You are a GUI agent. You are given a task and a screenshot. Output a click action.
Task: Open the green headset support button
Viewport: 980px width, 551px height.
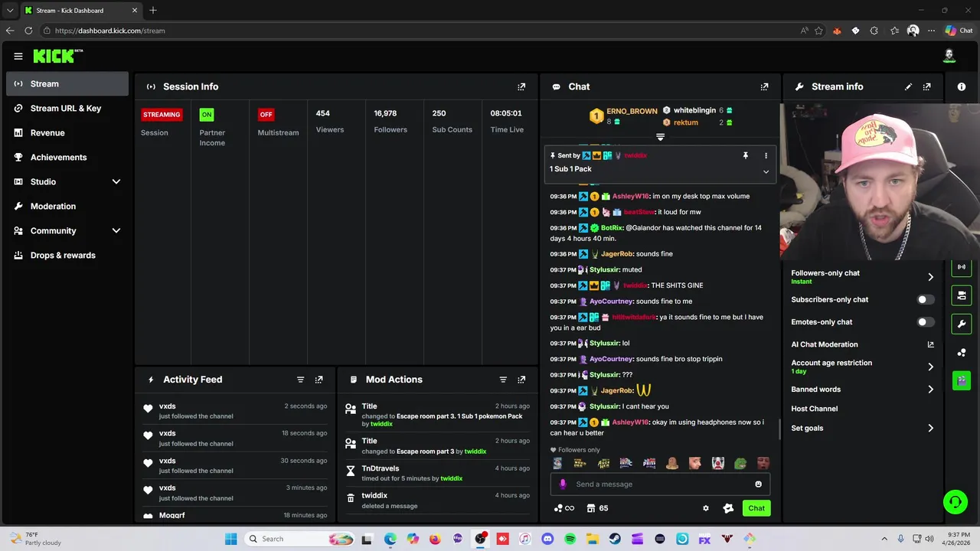click(x=955, y=502)
